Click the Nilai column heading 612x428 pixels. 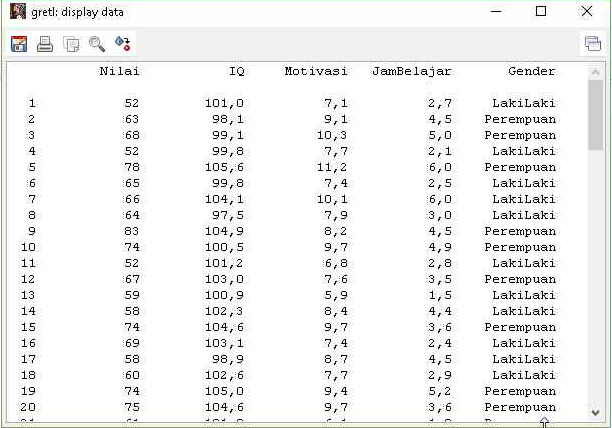pyautogui.click(x=119, y=72)
